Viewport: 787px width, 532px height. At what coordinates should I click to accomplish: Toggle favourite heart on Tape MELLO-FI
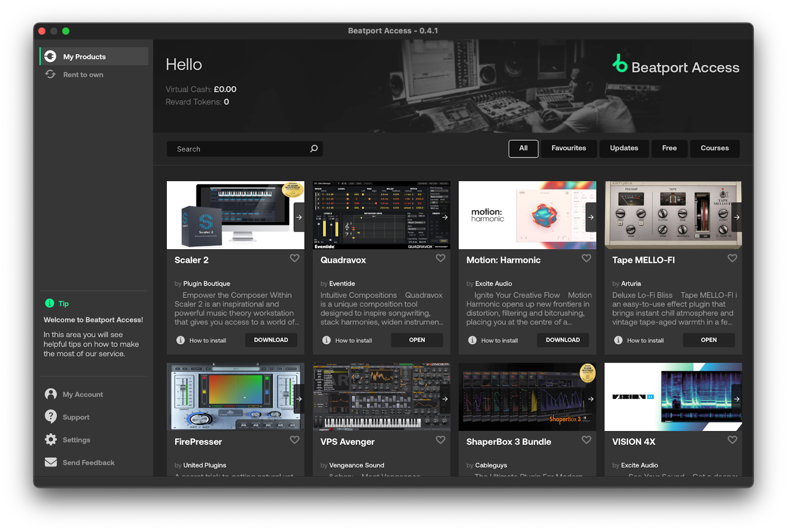tap(732, 258)
